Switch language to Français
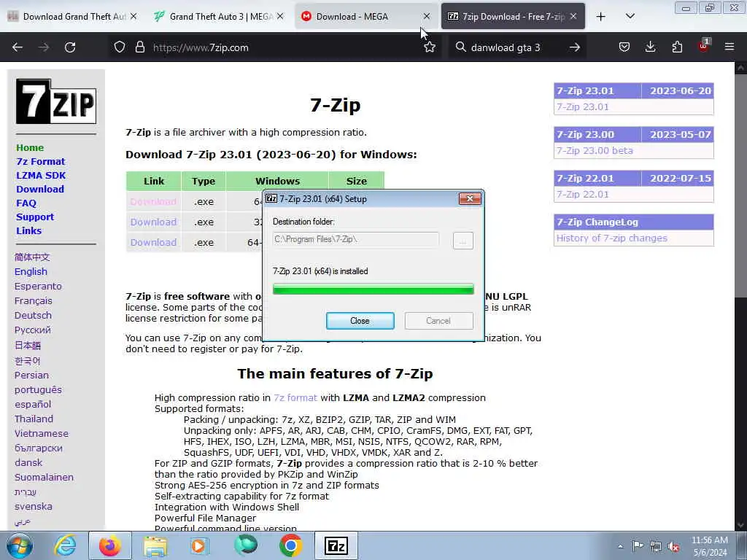Screen dimensions: 747x560 click(x=34, y=301)
